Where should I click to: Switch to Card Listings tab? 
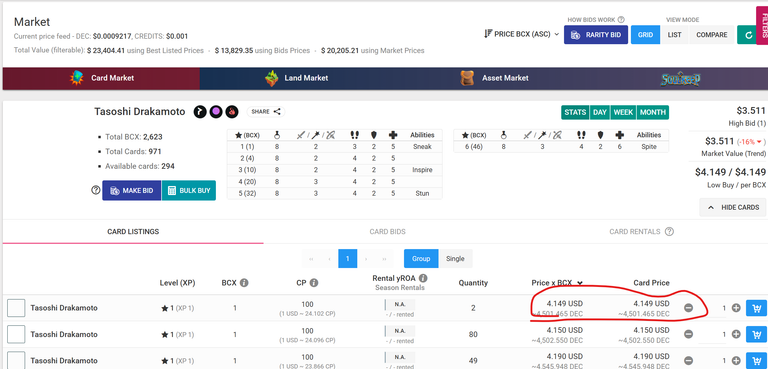coord(133,231)
